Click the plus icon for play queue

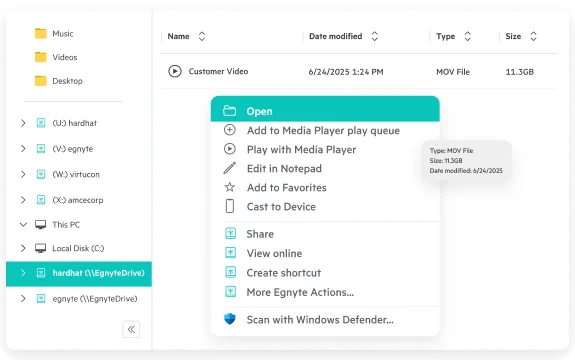point(230,130)
